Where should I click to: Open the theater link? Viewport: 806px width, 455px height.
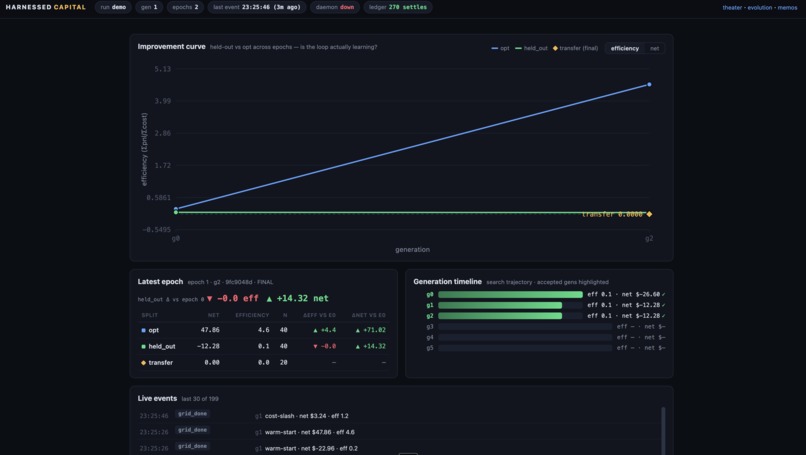click(732, 7)
